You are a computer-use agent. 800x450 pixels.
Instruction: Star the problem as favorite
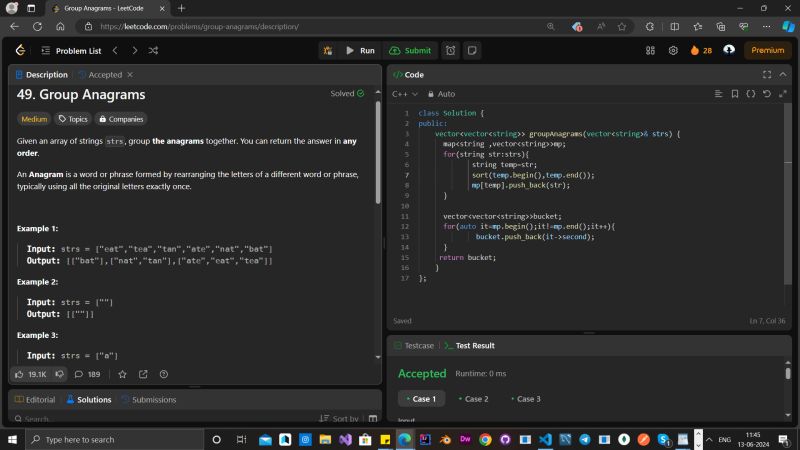tap(122, 374)
